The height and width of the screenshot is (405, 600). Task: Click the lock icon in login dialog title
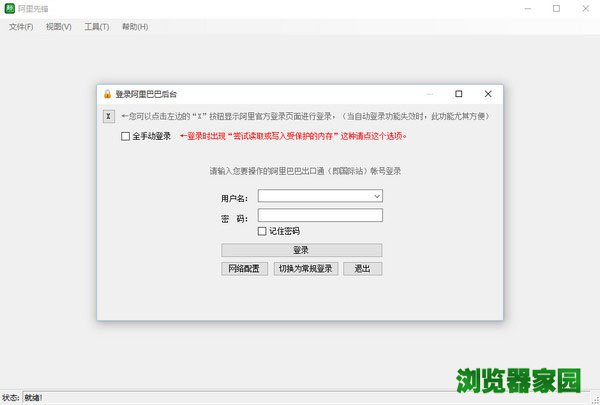[x=107, y=94]
